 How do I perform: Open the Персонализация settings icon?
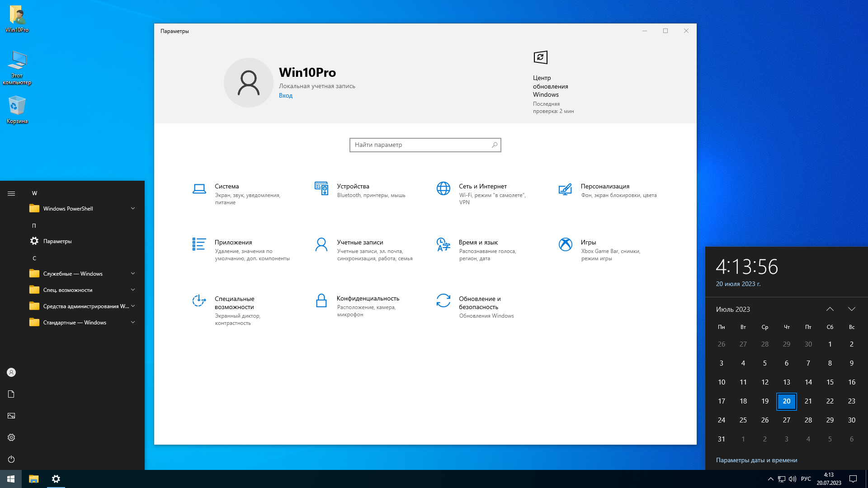click(565, 189)
